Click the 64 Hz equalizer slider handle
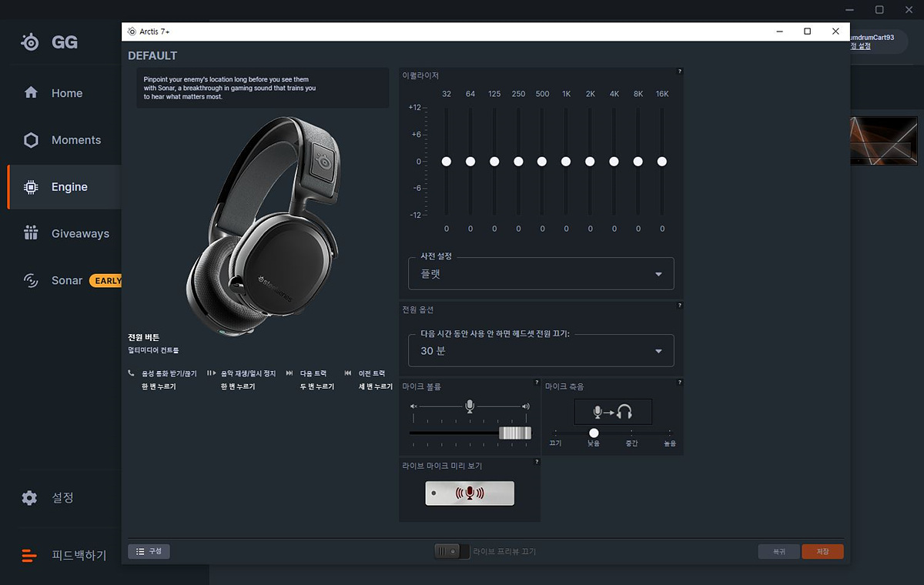The image size is (924, 585). tap(470, 162)
